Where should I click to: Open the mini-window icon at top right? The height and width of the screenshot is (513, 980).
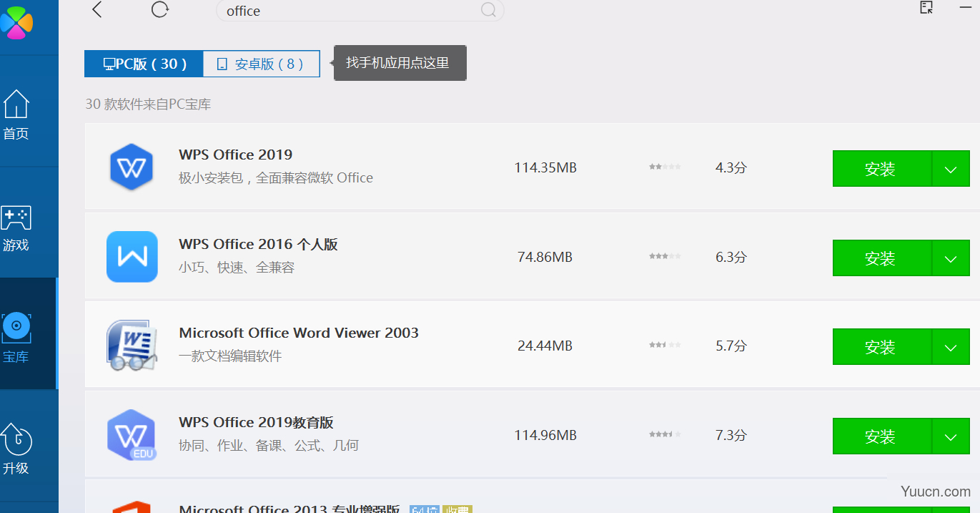point(926,8)
